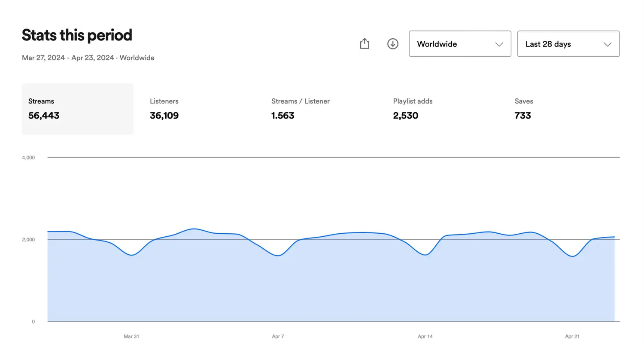
Task: Click the Stats this period heading
Action: click(77, 35)
